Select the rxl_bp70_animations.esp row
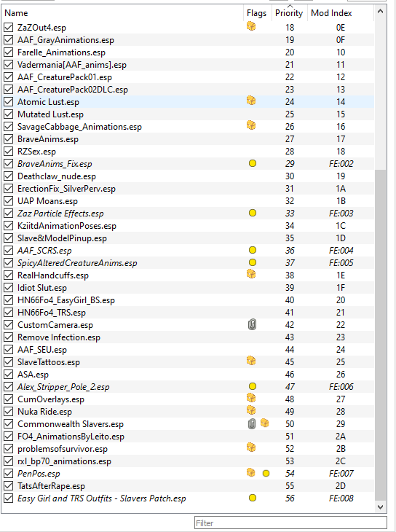 (188, 461)
